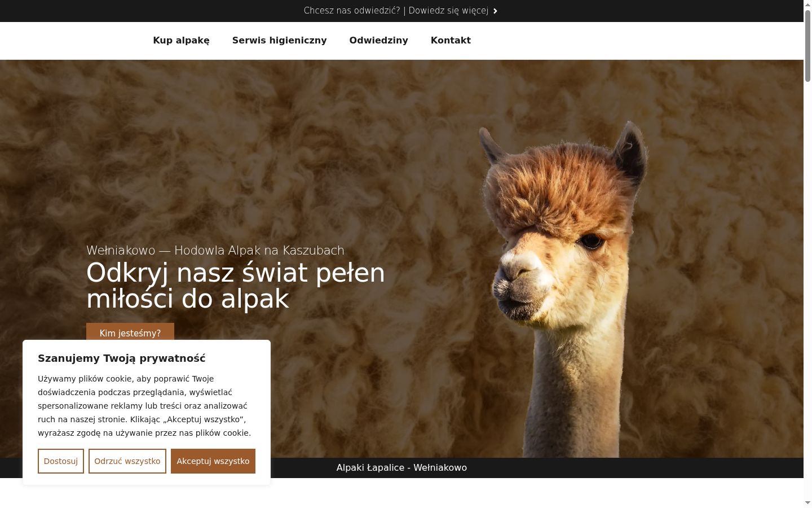Open the Serwis higieniczny menu item
Viewport: 812px width, 508px height.
279,40
